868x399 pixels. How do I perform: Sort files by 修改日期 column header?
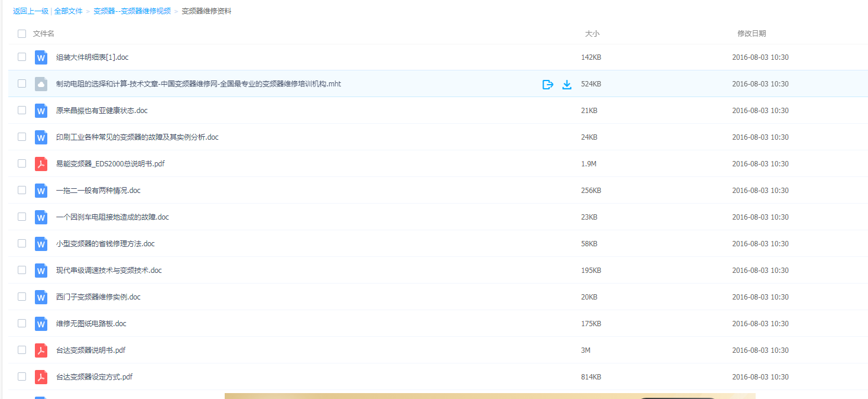pos(751,34)
